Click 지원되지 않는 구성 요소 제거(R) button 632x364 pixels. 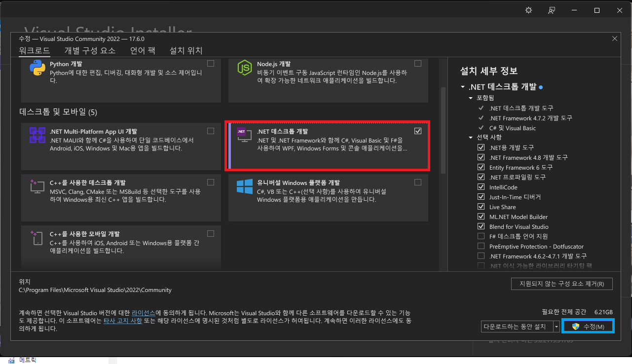[x=562, y=284]
